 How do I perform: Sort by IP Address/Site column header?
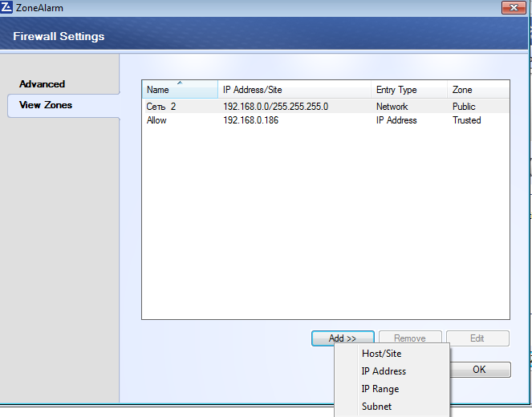coord(294,90)
